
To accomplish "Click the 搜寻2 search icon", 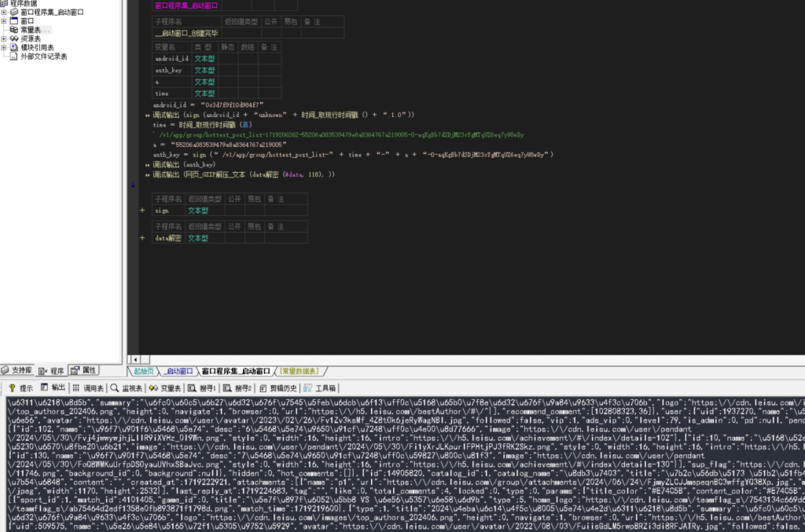I will pyautogui.click(x=227, y=388).
